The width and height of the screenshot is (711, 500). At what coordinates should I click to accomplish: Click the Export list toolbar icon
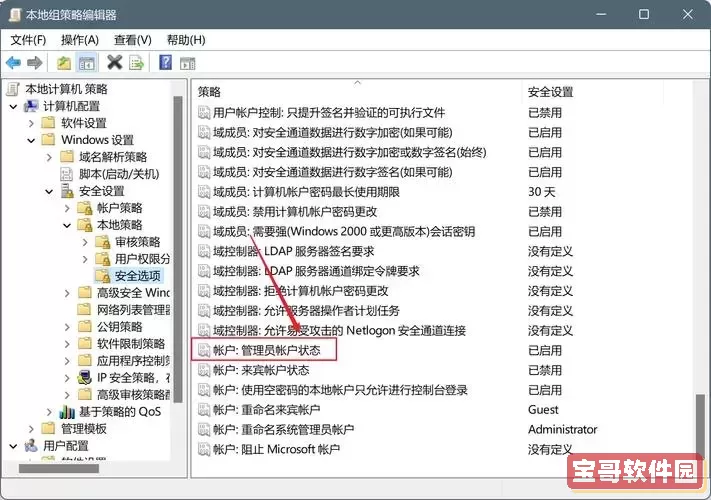click(x=136, y=63)
